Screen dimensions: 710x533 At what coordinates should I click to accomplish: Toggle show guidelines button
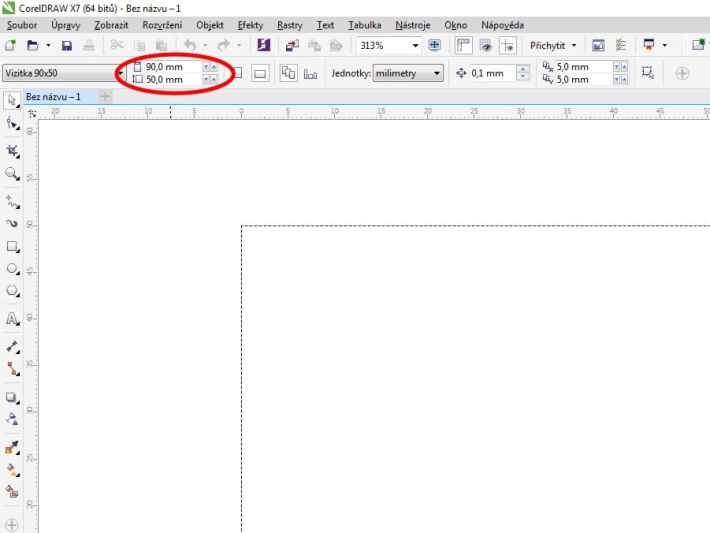tap(508, 45)
